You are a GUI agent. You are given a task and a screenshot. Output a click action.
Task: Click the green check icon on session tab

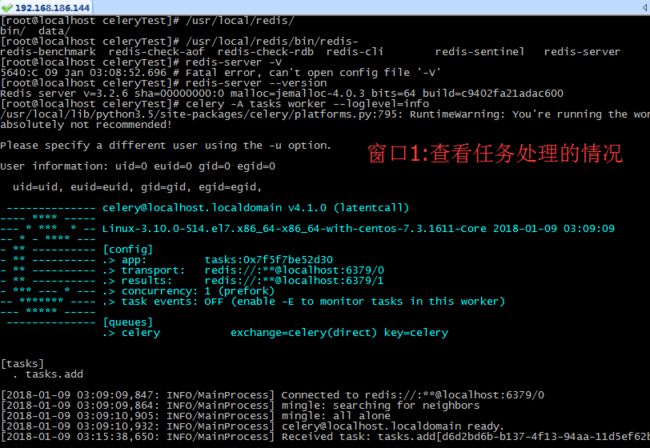pyautogui.click(x=7, y=8)
